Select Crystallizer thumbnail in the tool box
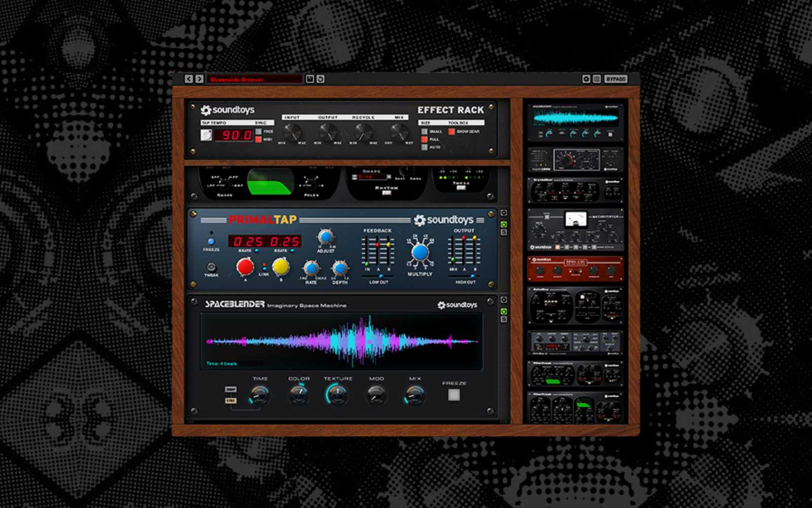The image size is (812, 508). pyautogui.click(x=576, y=189)
